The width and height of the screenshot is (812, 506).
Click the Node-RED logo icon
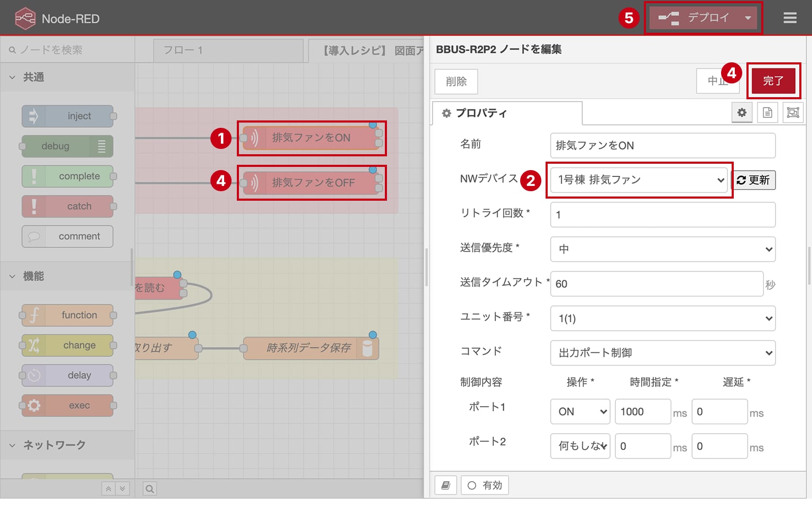[25, 18]
